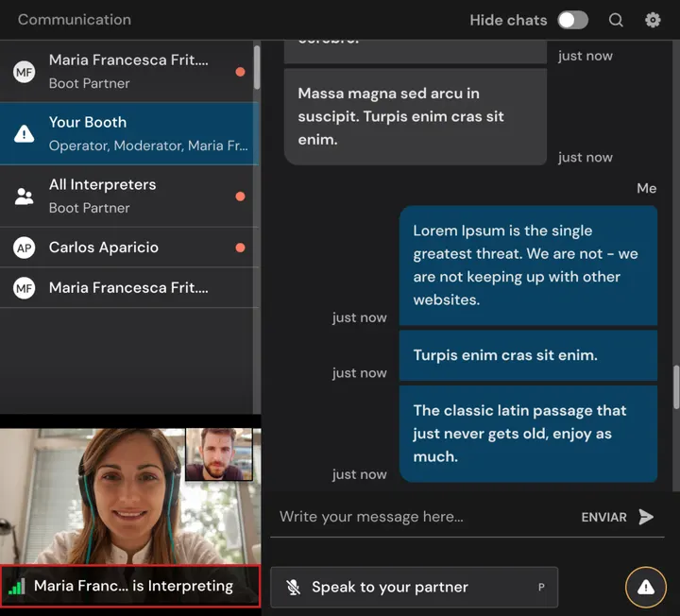Select the Your Booth conversation
The image size is (680, 616).
coord(129,133)
